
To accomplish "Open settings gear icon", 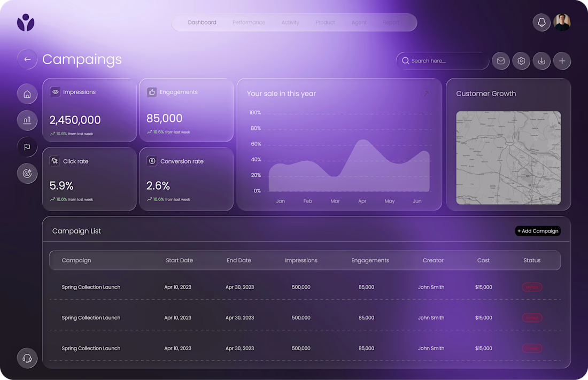I will tap(521, 61).
